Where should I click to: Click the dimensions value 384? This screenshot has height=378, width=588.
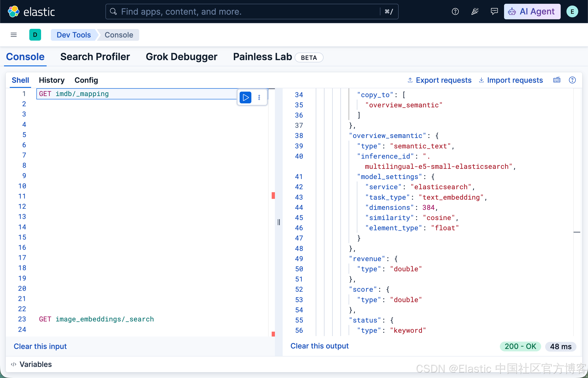coord(428,207)
